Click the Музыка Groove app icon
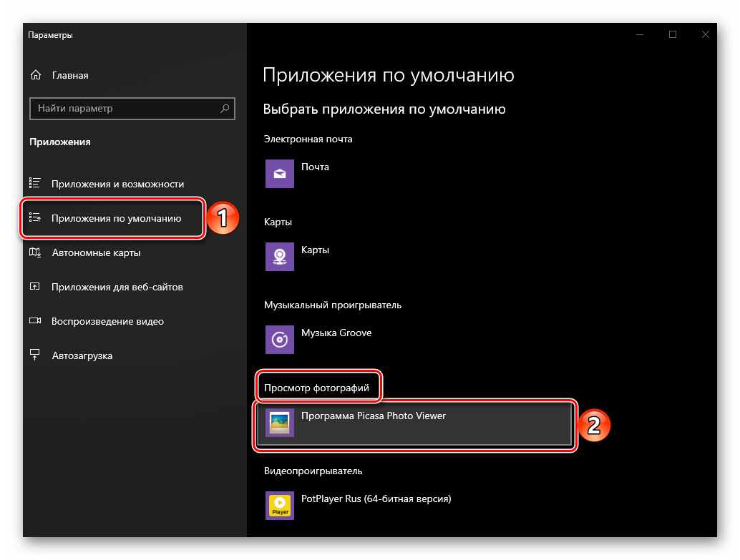 pyautogui.click(x=279, y=340)
